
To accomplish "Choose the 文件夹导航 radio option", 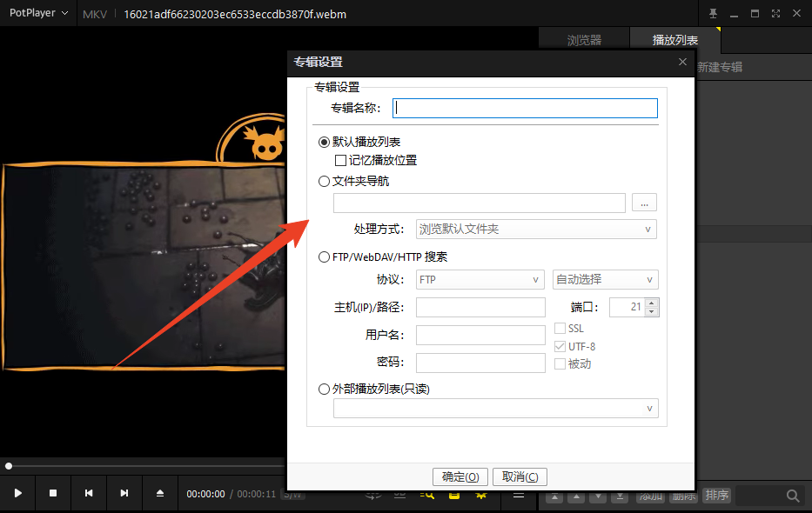I will coord(325,182).
